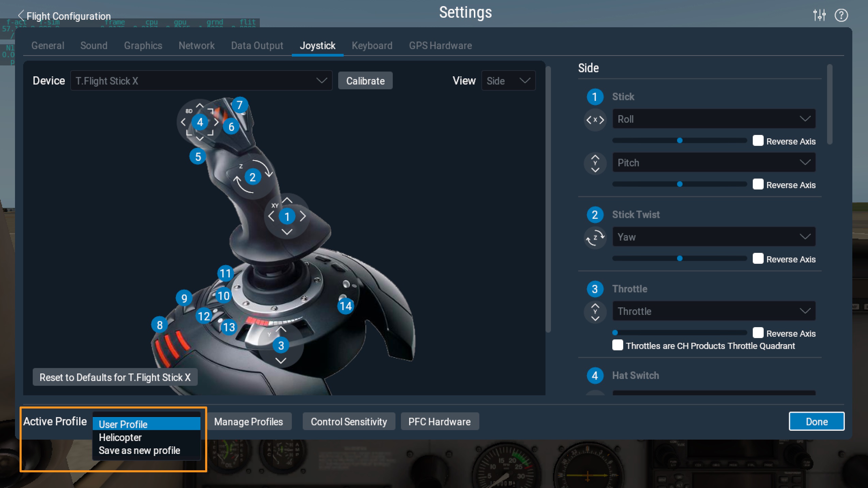Enable the Reverse Axis checkbox for Yaw
The width and height of the screenshot is (868, 488).
[x=757, y=259]
